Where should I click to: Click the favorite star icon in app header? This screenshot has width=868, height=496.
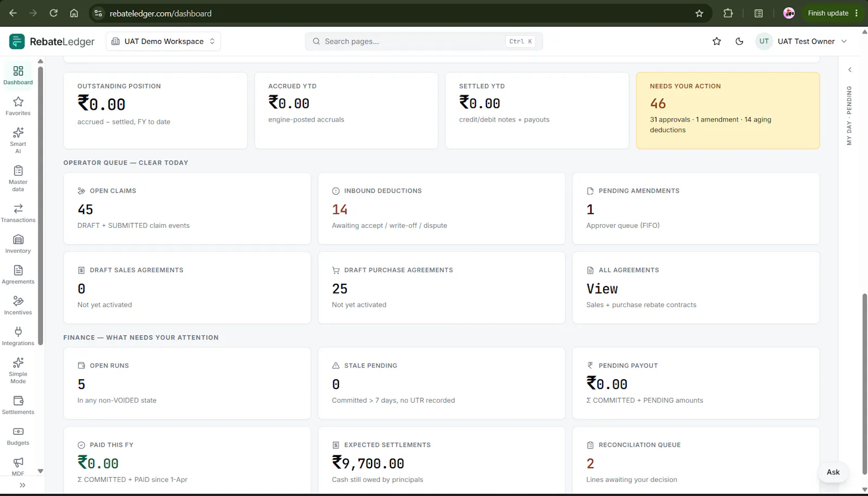717,41
